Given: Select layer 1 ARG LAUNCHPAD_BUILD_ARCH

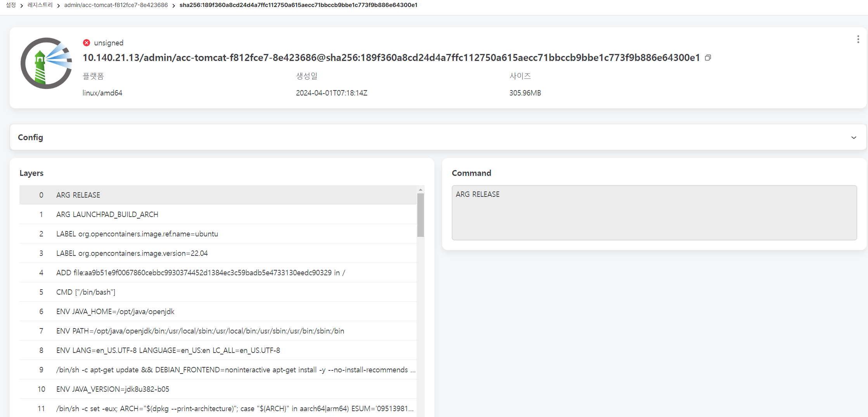Looking at the screenshot, I should tap(218, 214).
